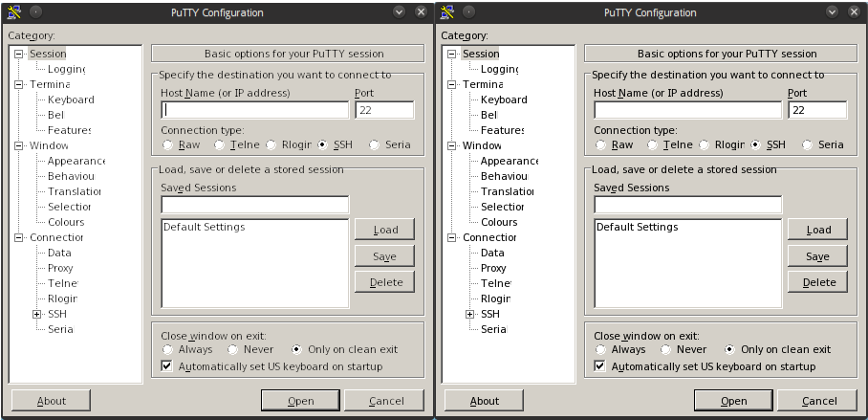Click Open button in right window
The height and width of the screenshot is (420, 868).
click(733, 401)
